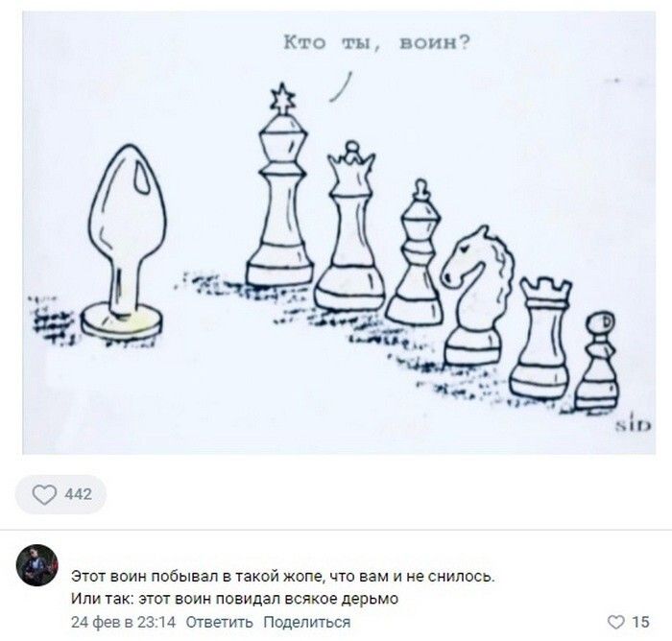
Task: Click the Поделиться share link
Action: [307, 622]
